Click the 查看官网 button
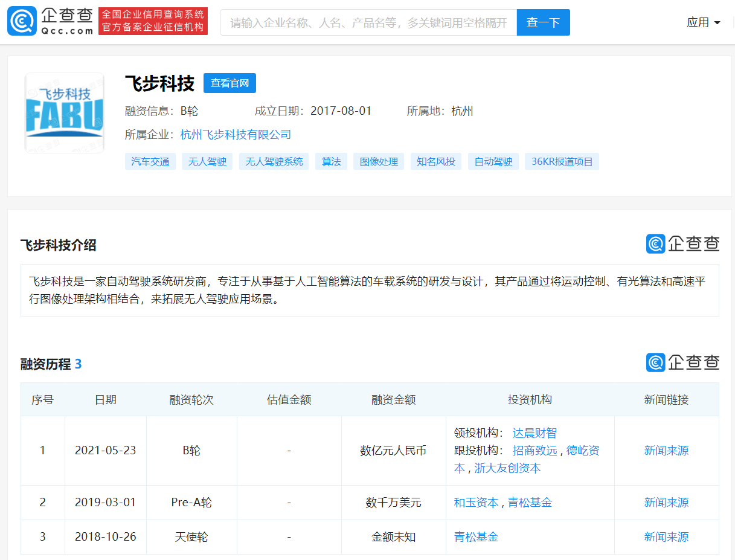The width and height of the screenshot is (735, 560). [x=229, y=83]
